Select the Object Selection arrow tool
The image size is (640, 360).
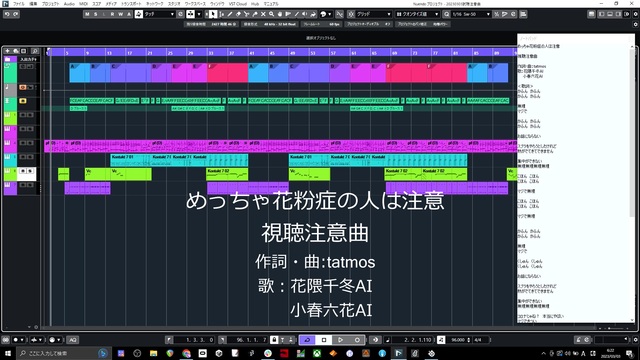(x=213, y=14)
